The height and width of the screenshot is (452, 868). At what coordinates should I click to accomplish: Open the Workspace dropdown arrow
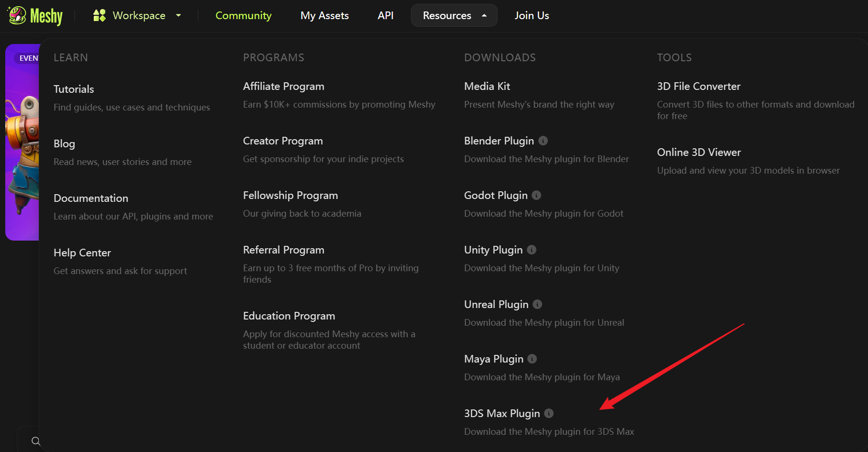click(x=178, y=15)
